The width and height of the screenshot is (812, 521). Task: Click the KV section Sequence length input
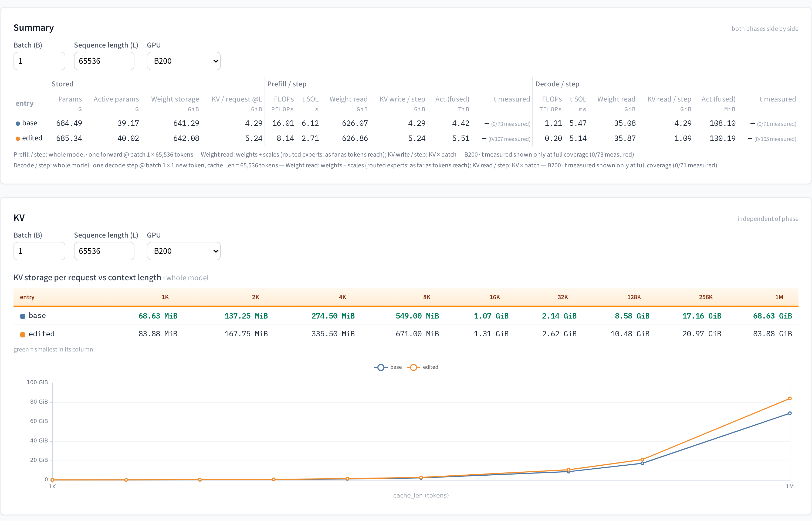click(x=104, y=251)
